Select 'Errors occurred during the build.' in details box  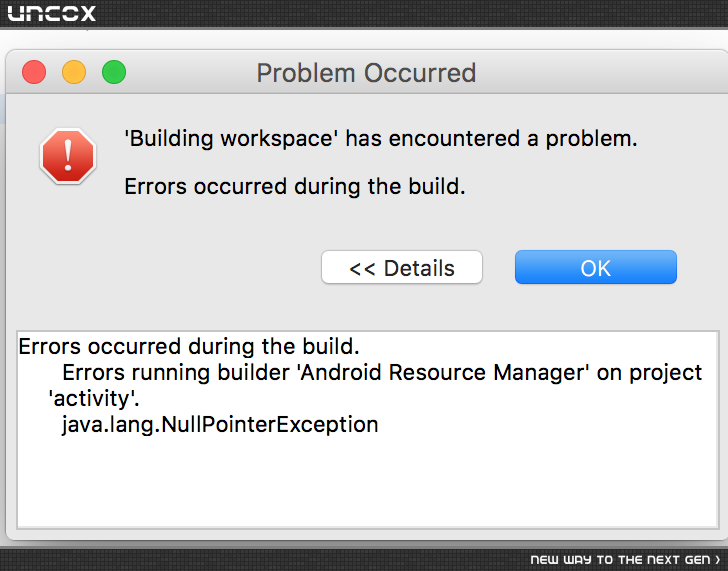[189, 347]
